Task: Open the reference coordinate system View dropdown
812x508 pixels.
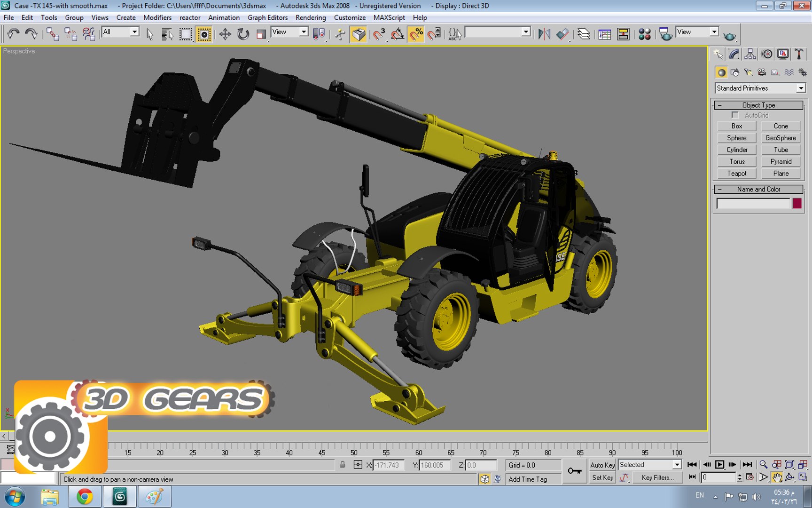Action: (304, 32)
